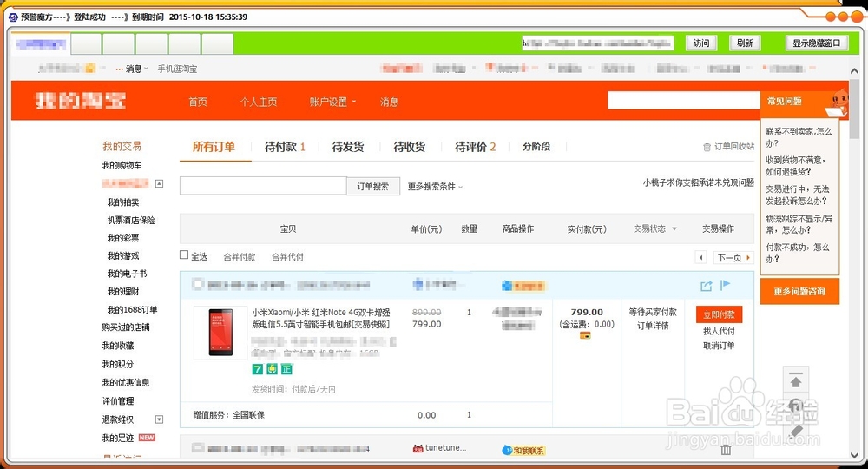Viewport: 868px width, 469px height.
Task: Click the 更多问题咨询 button
Action: click(x=799, y=291)
